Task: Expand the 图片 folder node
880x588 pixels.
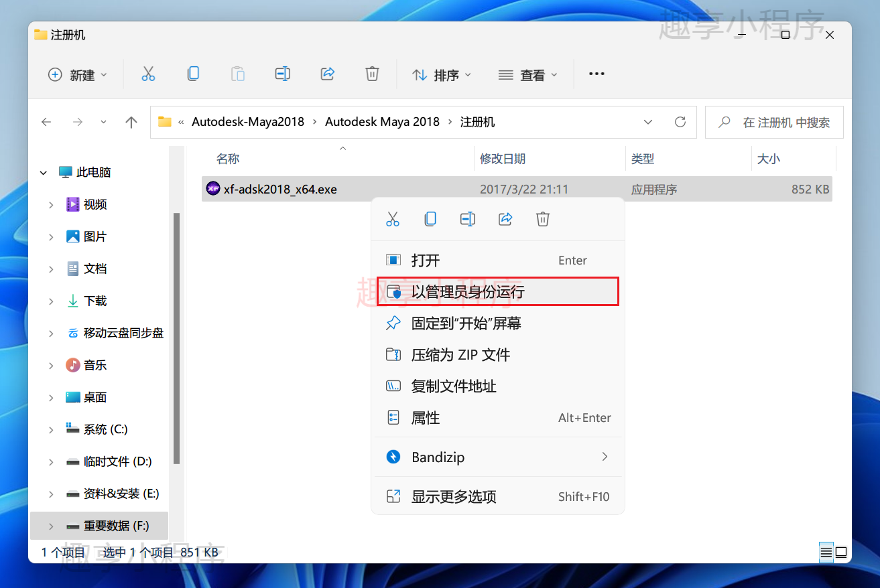Action: click(x=51, y=237)
